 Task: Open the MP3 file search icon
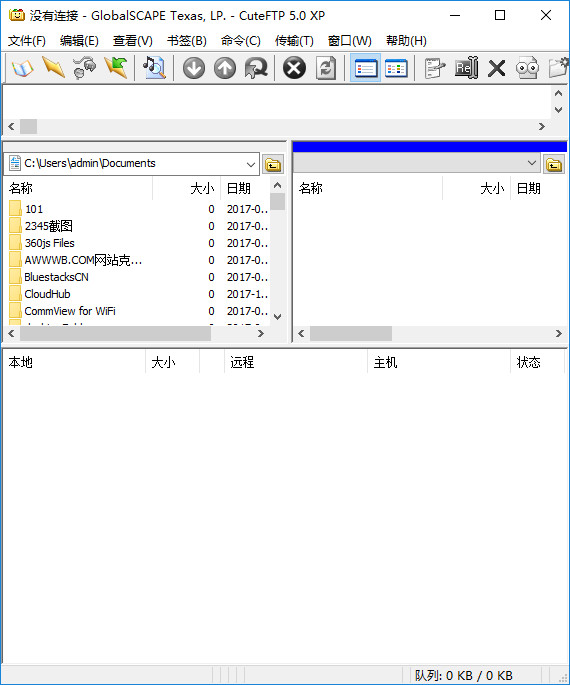154,68
